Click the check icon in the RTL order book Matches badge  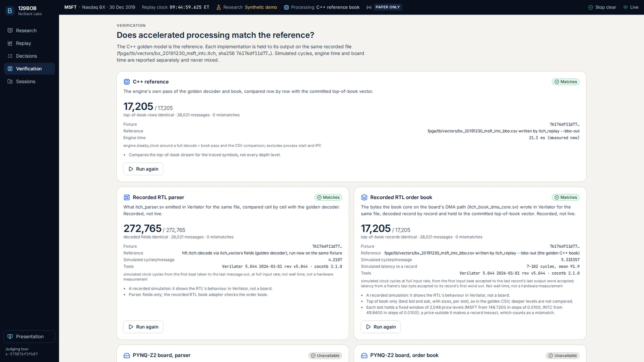point(557,197)
